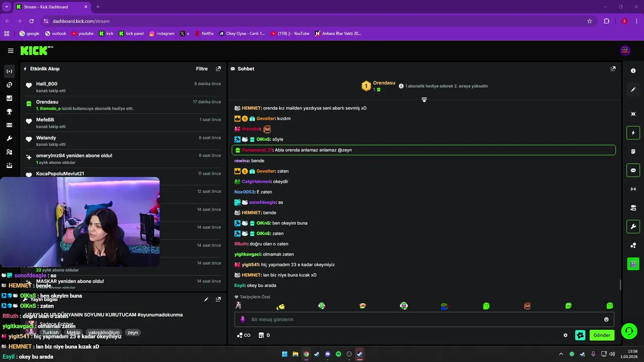Open the trophy icon in left sidebar

coord(9,112)
